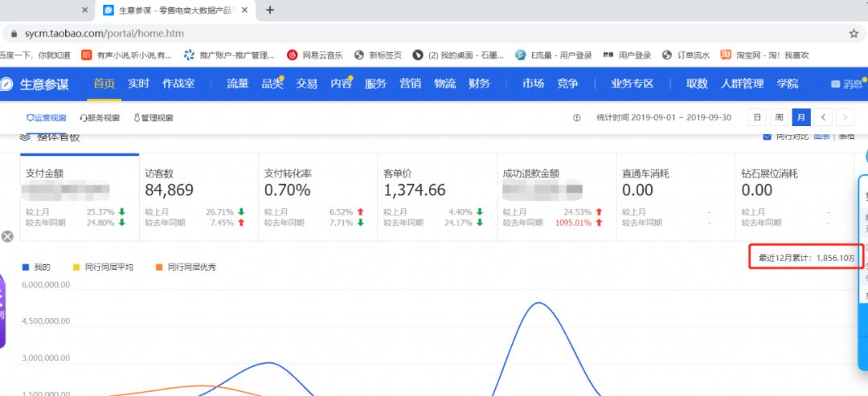The height and width of the screenshot is (396, 868).
Task: Select the 周 period button
Action: (779, 117)
